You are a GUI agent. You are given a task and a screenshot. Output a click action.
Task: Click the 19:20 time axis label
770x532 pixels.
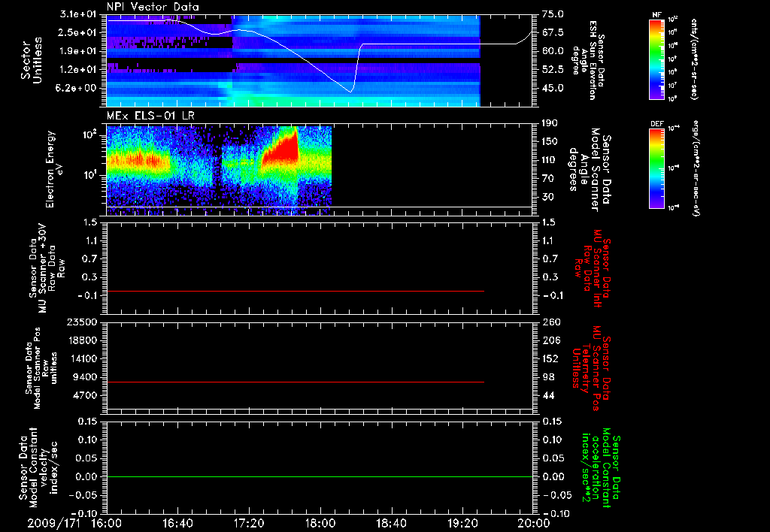(x=462, y=523)
